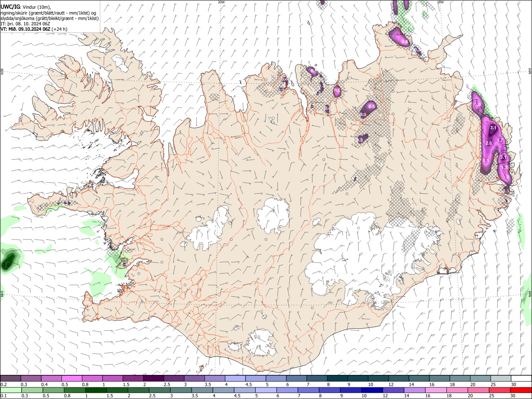
Task: Pick the dull purple 0.2 snow legend swatch
Action: (10, 379)
